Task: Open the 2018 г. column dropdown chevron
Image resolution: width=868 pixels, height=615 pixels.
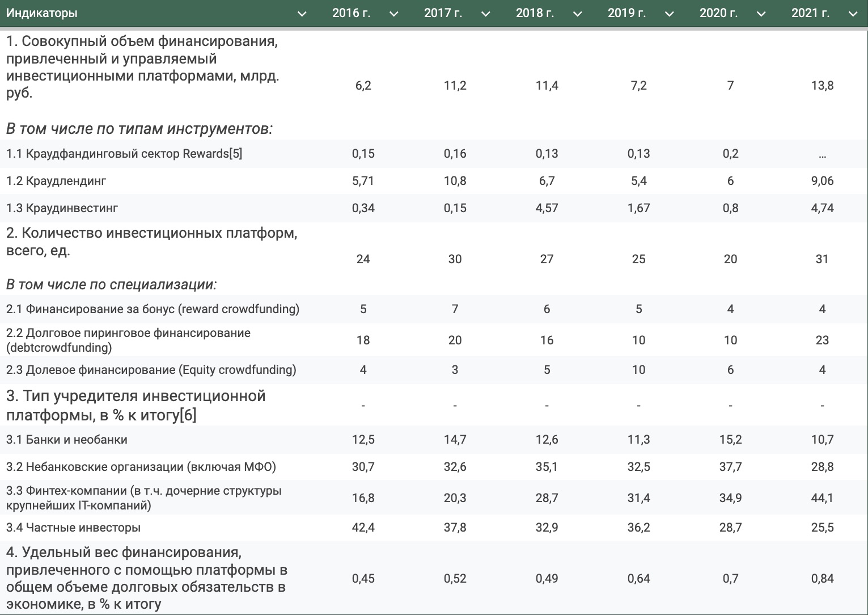Action: (578, 14)
